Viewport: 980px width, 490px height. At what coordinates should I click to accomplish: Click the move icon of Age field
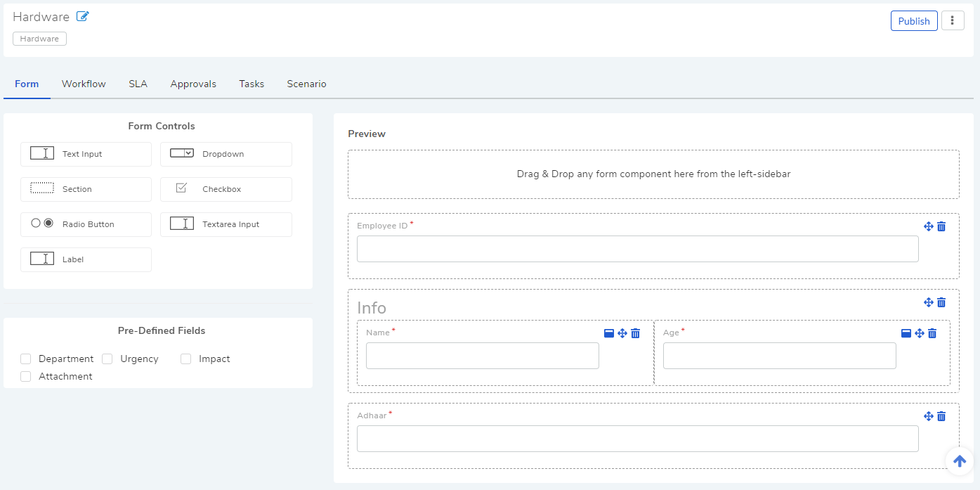pyautogui.click(x=920, y=333)
